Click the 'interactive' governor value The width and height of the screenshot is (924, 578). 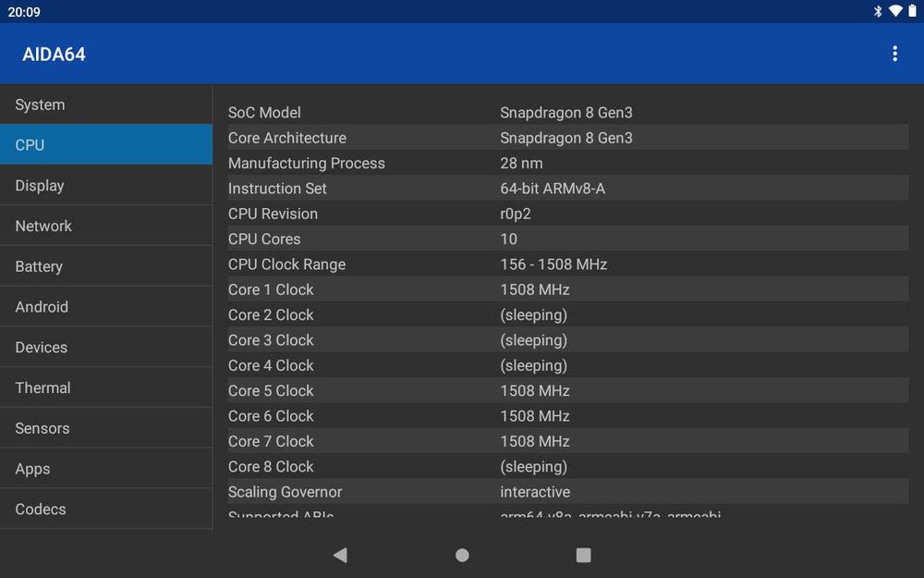[535, 493]
